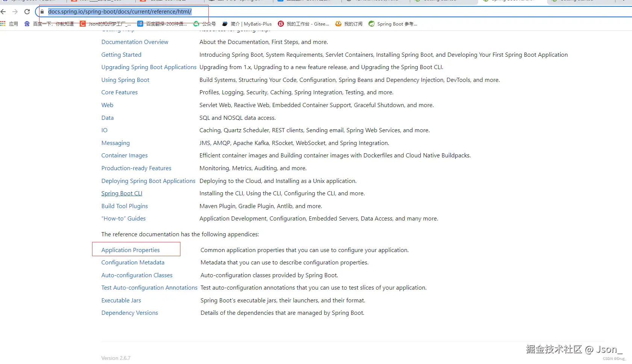The image size is (632, 364).
Task: Click the text "About the Documentation, First Steps, and more."
Action: pyautogui.click(x=264, y=42)
